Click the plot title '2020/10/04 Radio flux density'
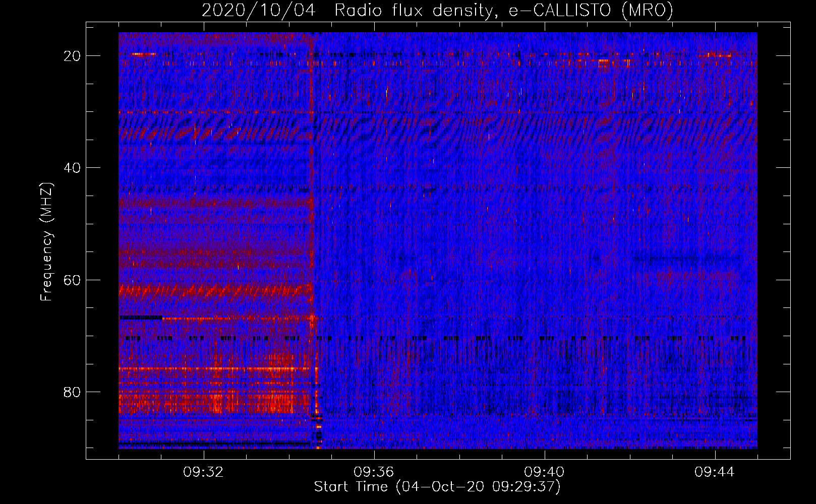This screenshot has width=816, height=504. point(437,11)
